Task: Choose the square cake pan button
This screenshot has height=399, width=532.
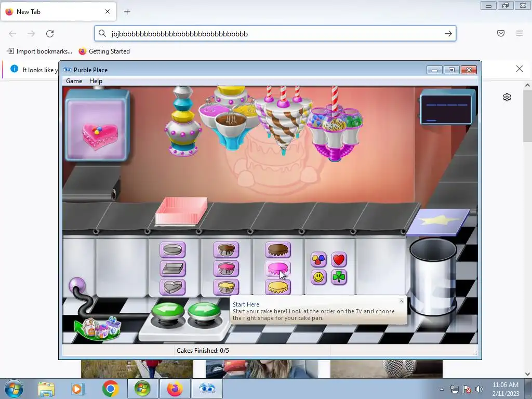Action: point(172,269)
